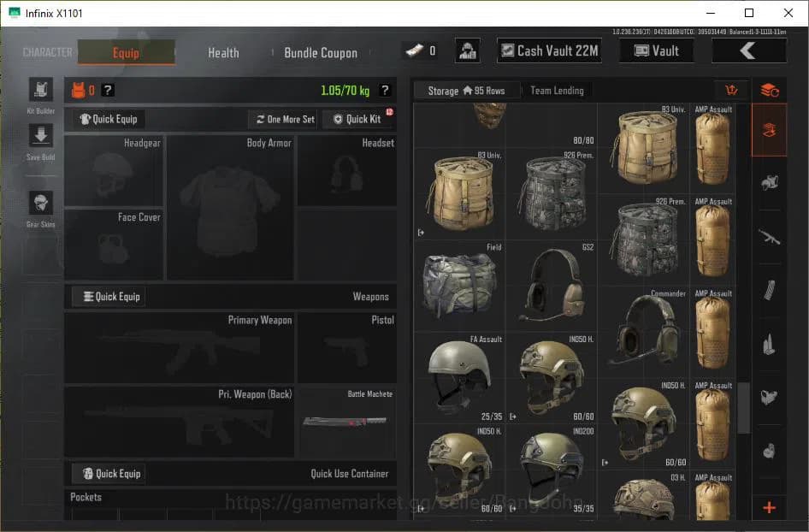Click the back chevron at top right
Screen dimensions: 809x532
[749, 50]
